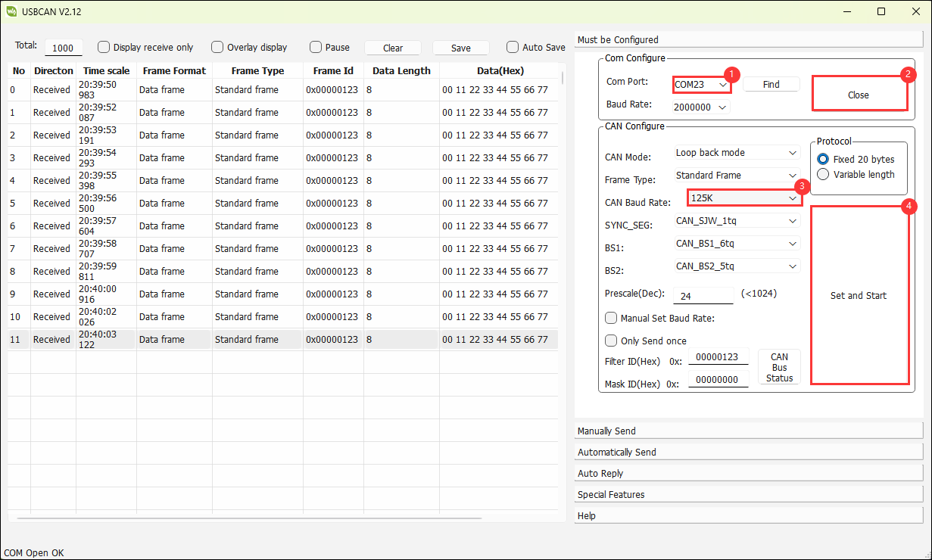Open the BS2 CAN_BS2_5tq dropdown
Image resolution: width=932 pixels, height=560 pixels.
point(737,266)
